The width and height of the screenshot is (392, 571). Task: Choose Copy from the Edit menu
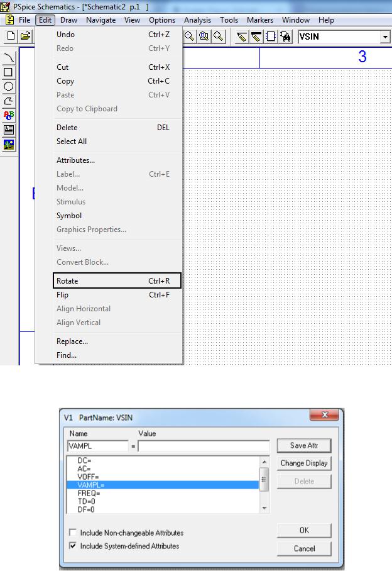point(117,81)
